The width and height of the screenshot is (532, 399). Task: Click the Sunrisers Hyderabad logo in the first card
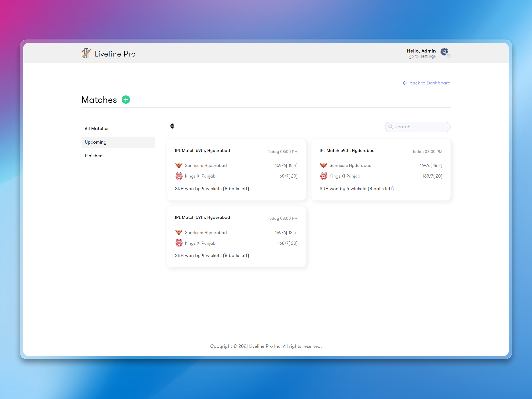coord(179,165)
